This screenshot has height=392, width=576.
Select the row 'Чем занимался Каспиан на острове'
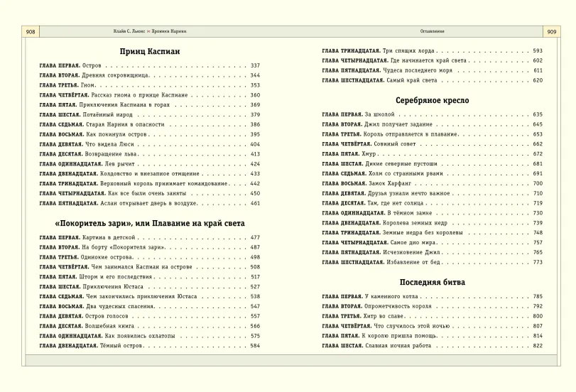[x=150, y=267]
